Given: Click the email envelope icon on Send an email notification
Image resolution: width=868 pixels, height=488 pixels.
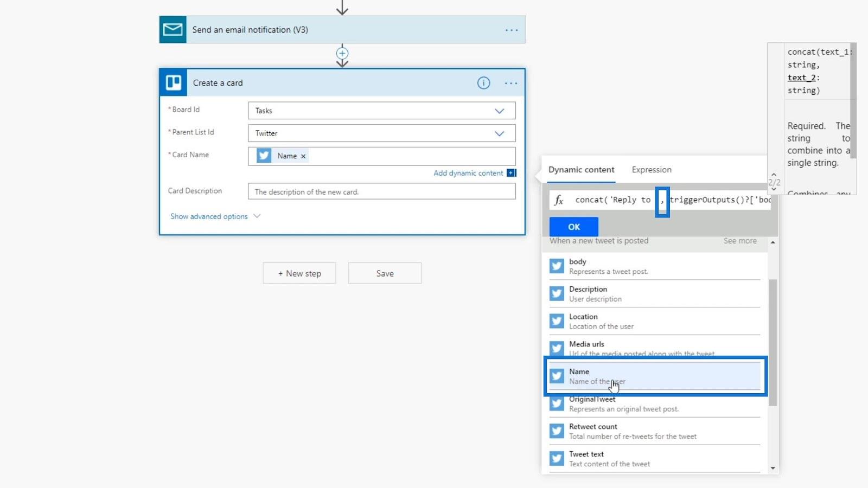Looking at the screenshot, I should coord(173,29).
